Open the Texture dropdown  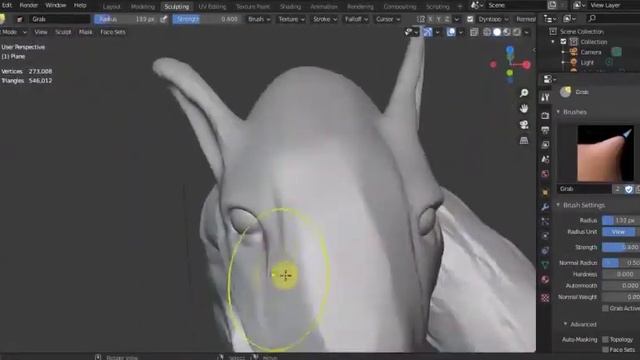coord(291,19)
